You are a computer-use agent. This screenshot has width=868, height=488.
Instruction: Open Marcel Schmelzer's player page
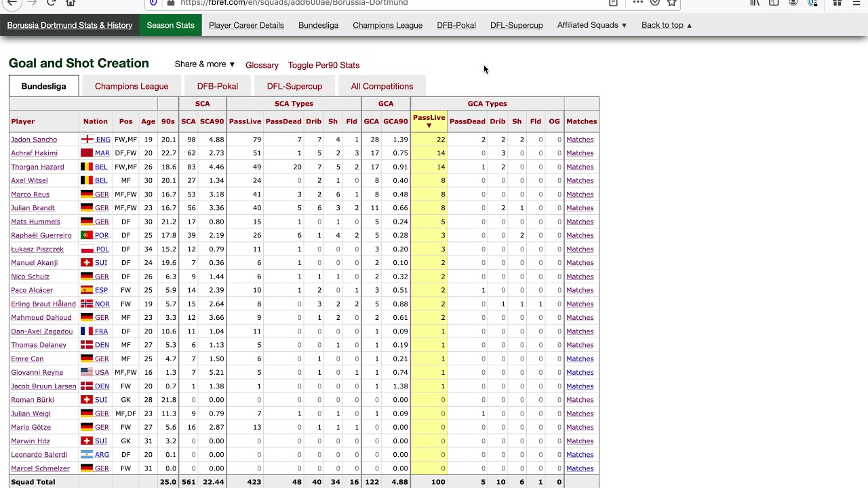pos(40,468)
